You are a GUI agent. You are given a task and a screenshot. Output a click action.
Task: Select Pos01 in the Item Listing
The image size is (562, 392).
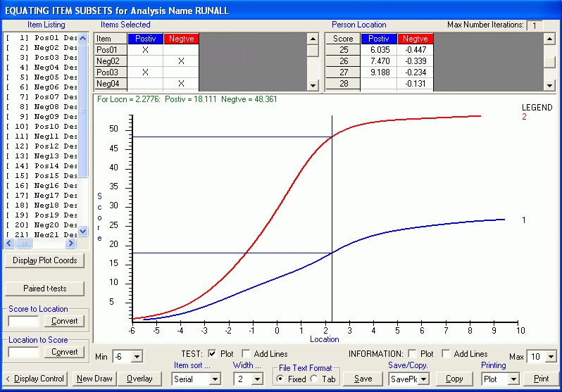(42, 37)
